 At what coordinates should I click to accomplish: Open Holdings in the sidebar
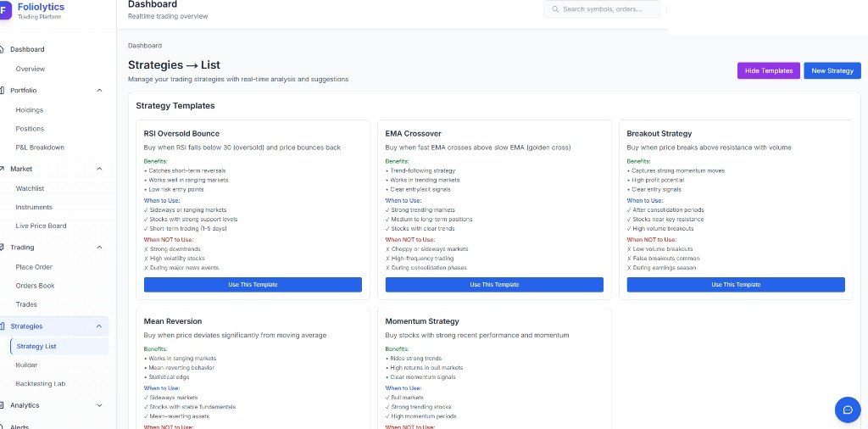30,110
